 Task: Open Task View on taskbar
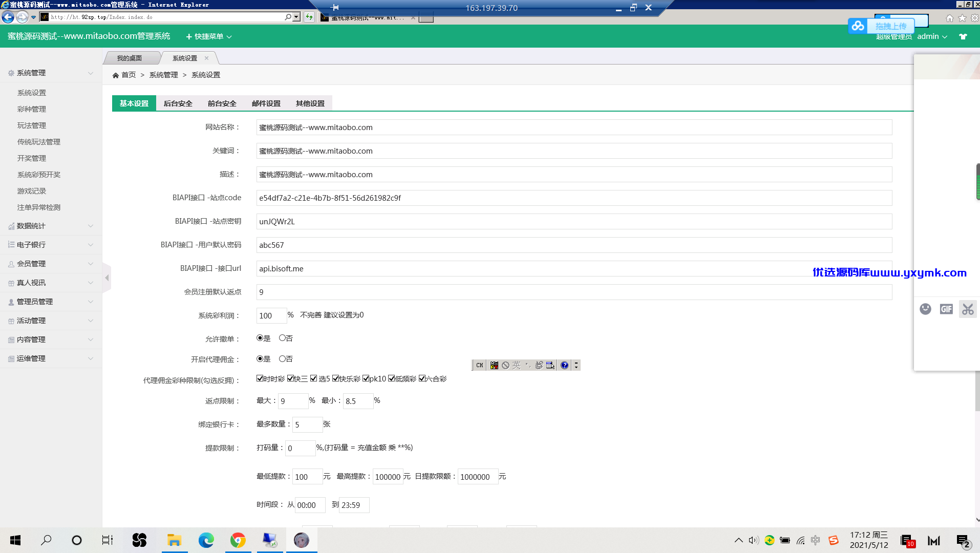pos(108,540)
